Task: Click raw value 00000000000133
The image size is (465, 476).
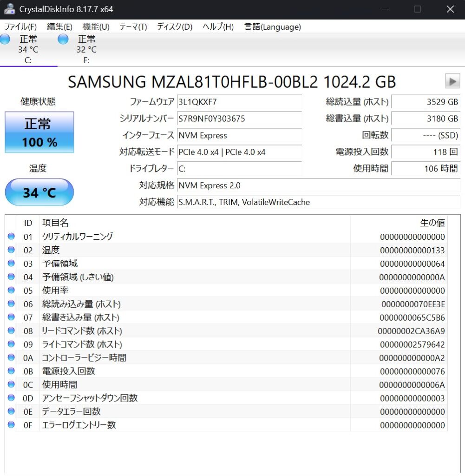Action: (412, 250)
